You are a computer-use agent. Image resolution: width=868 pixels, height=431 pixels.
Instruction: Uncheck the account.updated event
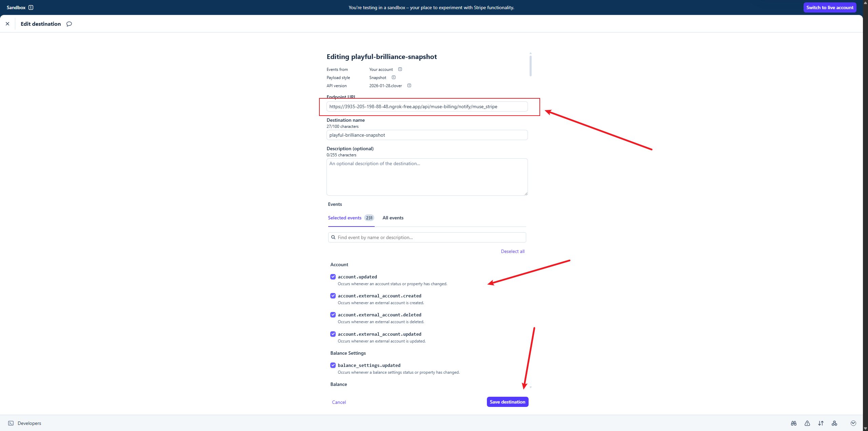(333, 277)
